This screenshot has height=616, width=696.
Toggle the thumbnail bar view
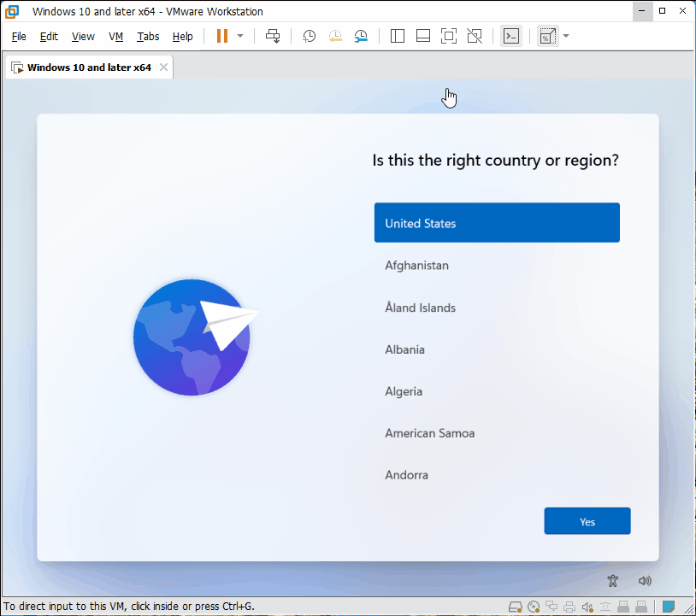pos(423,36)
